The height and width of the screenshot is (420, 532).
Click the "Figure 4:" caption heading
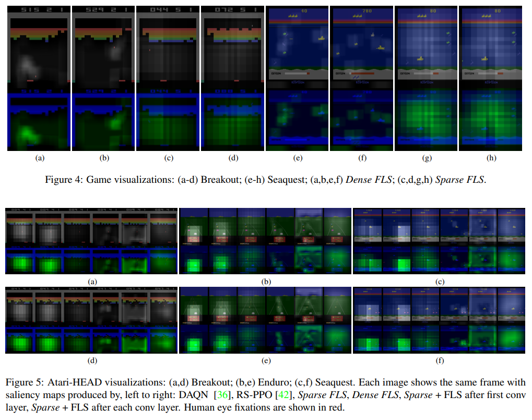64,180
